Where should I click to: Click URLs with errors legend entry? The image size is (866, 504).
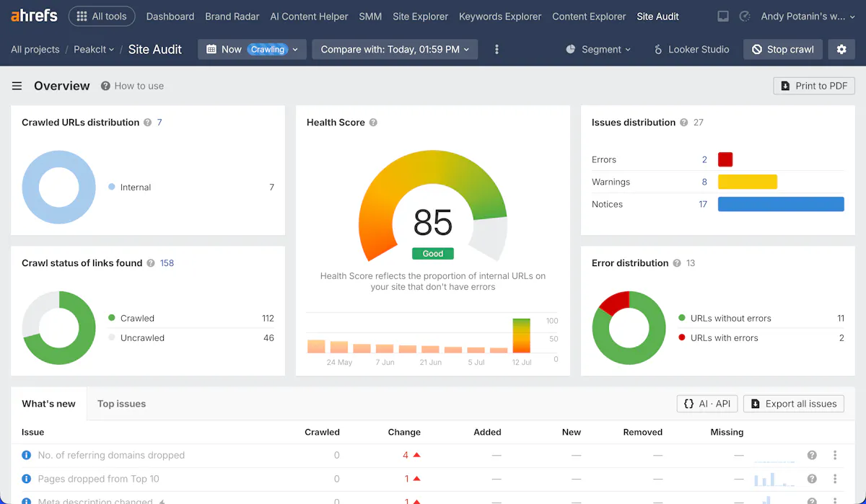click(x=725, y=337)
